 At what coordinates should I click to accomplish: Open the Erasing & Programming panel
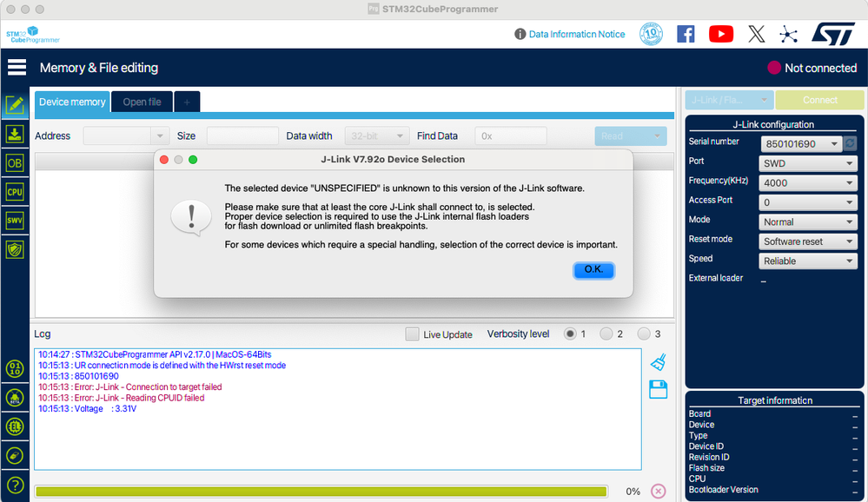click(15, 135)
